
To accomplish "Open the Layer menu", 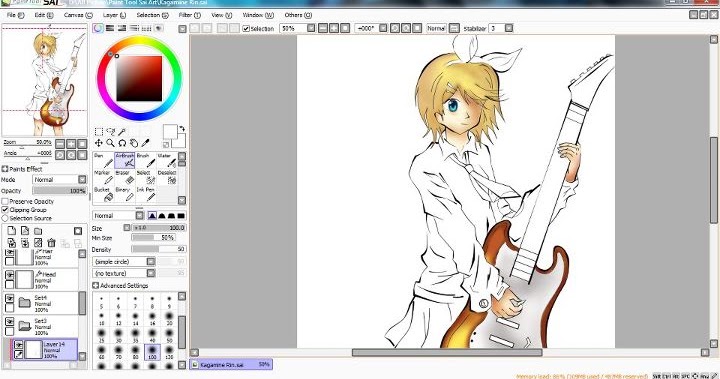I will point(114,15).
